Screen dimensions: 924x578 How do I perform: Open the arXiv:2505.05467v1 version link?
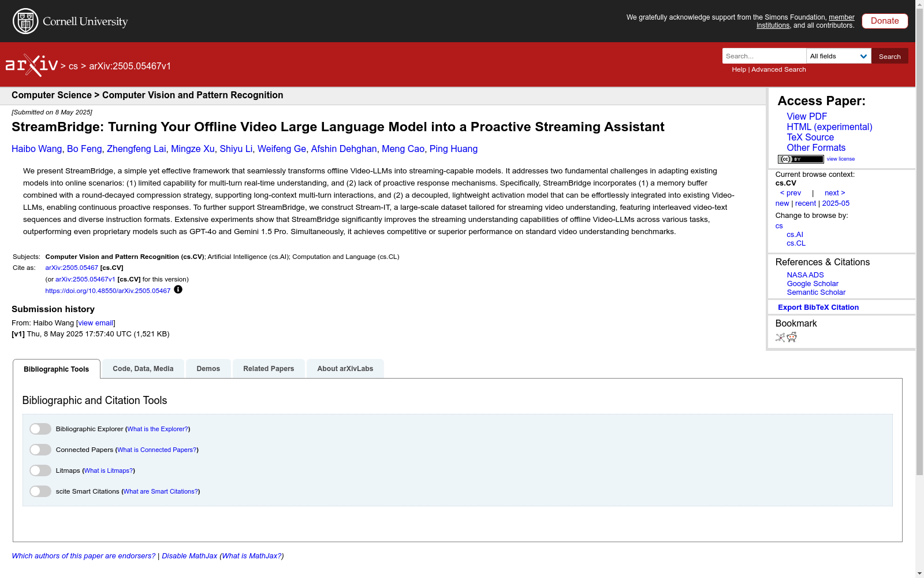(85, 279)
